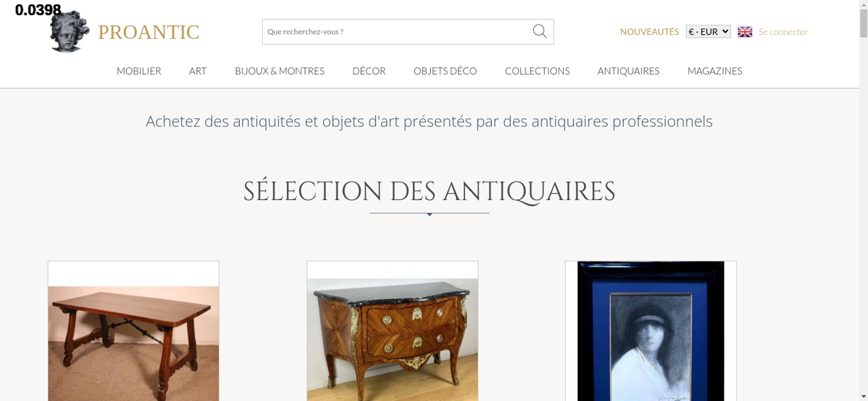Open the MAGAZINES menu

715,71
